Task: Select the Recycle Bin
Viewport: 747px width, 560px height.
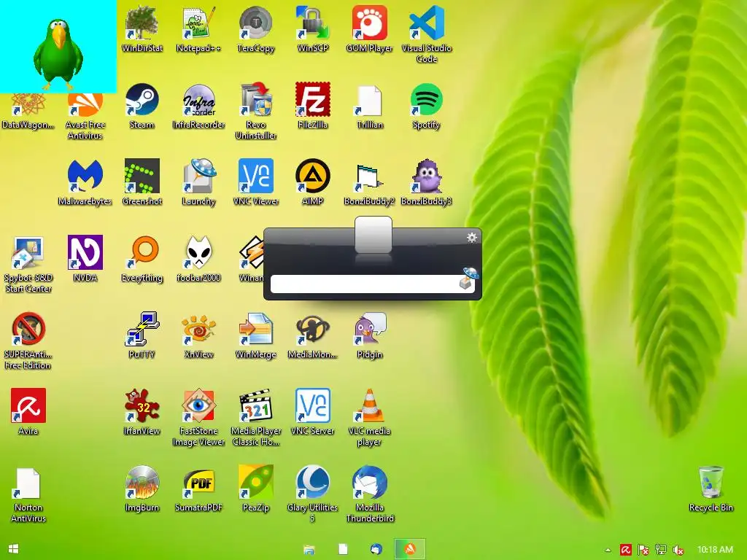Action: (x=711, y=489)
